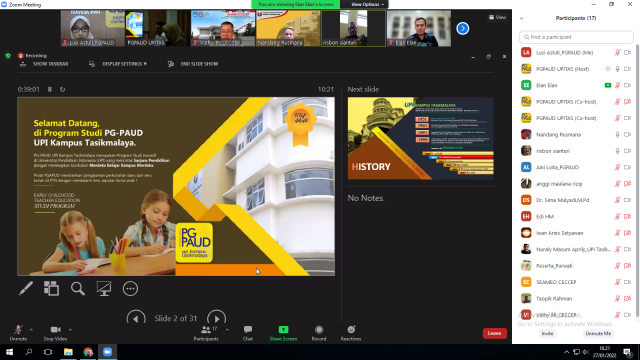Toggle the Participants panel button
This screenshot has height=360, width=640.
206,333
